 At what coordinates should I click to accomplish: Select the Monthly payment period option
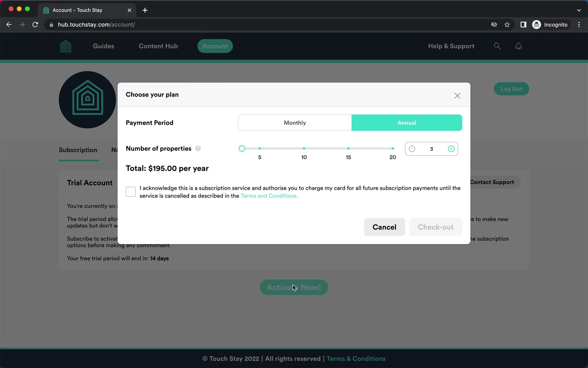click(x=295, y=123)
